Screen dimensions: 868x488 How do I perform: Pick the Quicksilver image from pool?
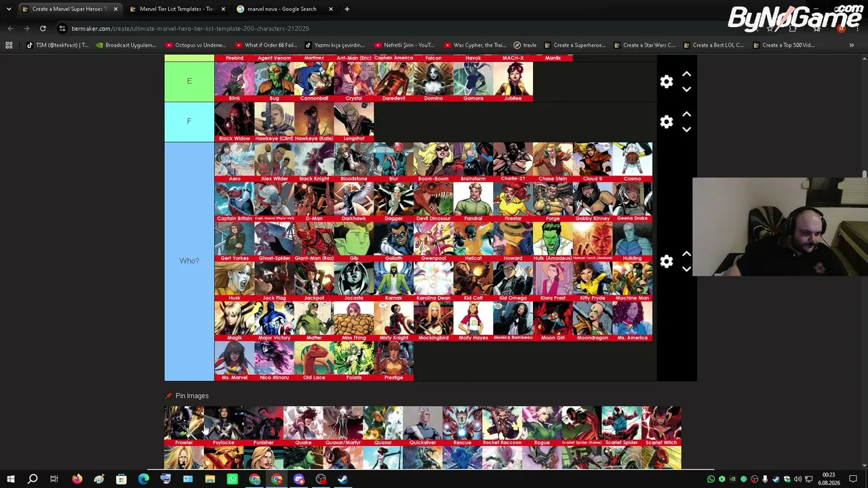click(x=422, y=426)
